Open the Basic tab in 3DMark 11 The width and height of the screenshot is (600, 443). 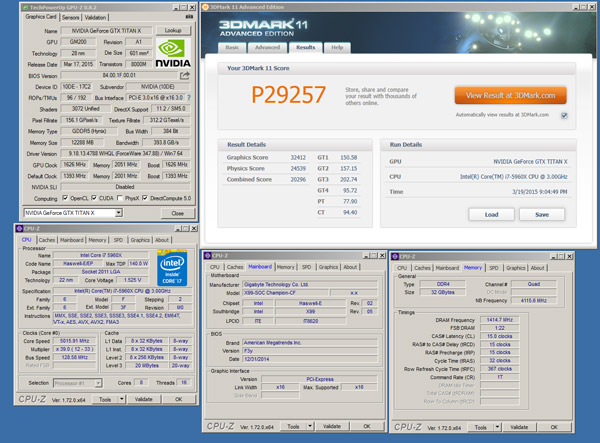coord(232,48)
